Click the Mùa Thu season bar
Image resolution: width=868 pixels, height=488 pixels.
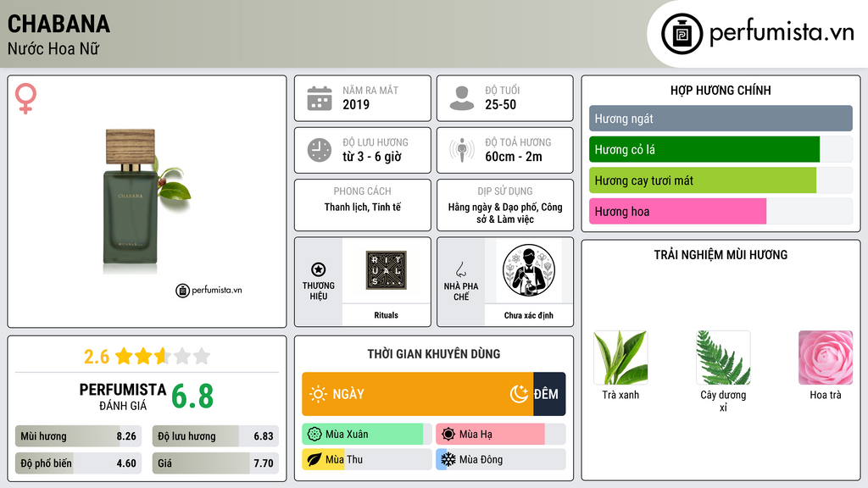367,459
